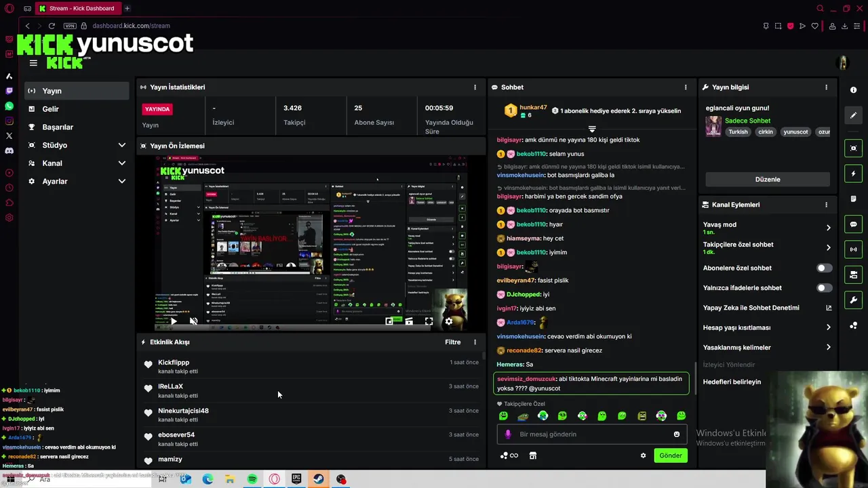This screenshot has height=488, width=868.
Task: Toggle theater mode on stream preview
Action: pos(409,321)
